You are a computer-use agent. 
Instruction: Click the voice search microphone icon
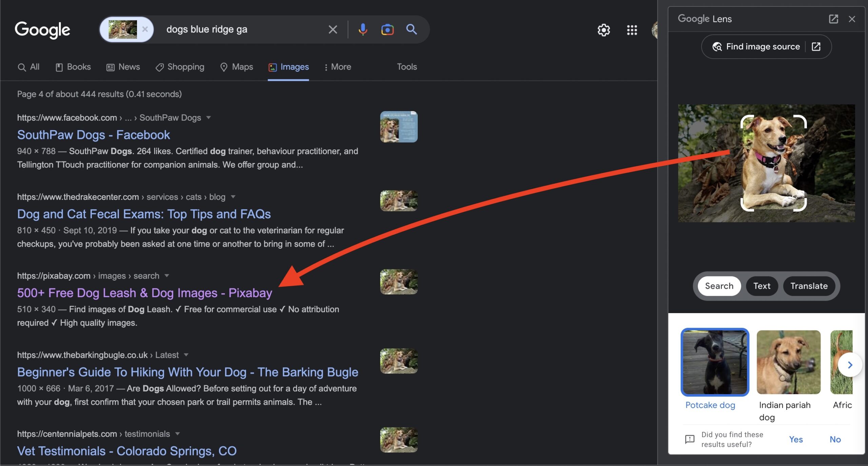click(362, 29)
